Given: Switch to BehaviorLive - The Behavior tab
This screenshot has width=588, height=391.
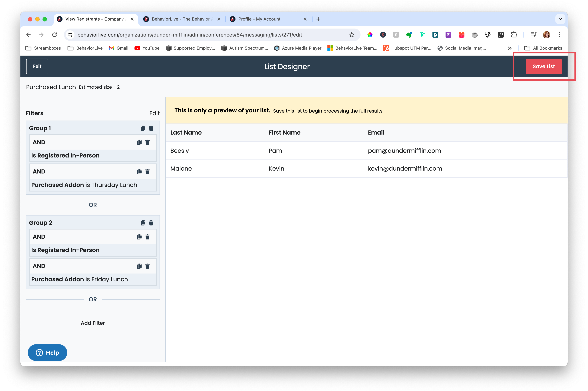Looking at the screenshot, I should point(182,19).
